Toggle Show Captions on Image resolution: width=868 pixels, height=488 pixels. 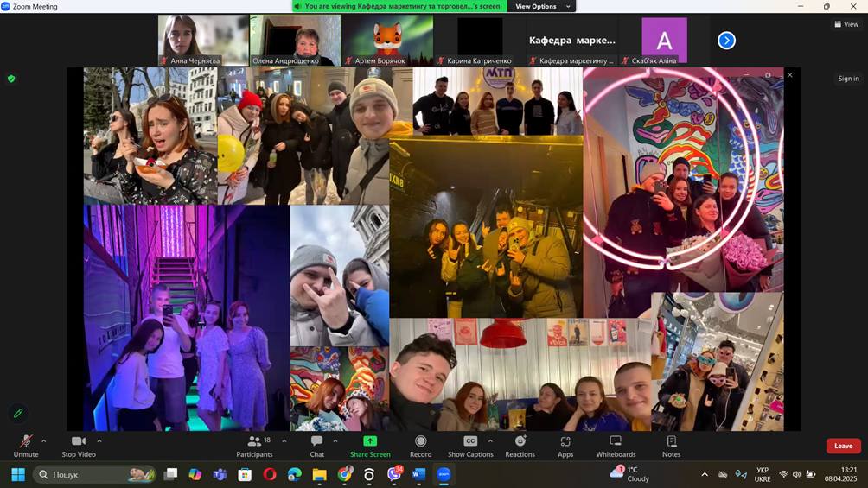point(470,446)
